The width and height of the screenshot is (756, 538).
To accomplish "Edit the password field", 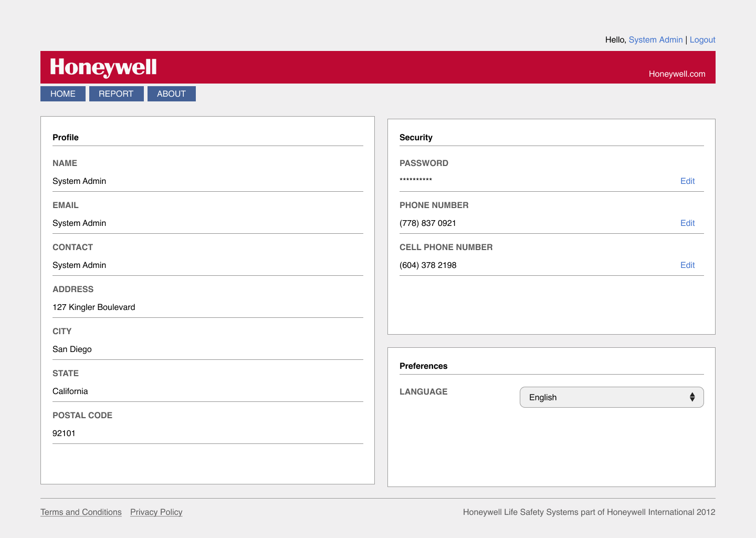I will coord(687,181).
